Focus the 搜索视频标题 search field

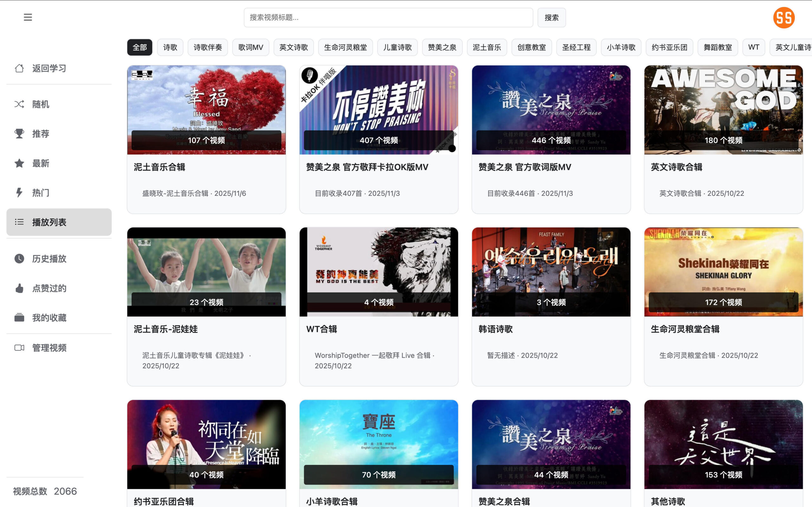[388, 17]
